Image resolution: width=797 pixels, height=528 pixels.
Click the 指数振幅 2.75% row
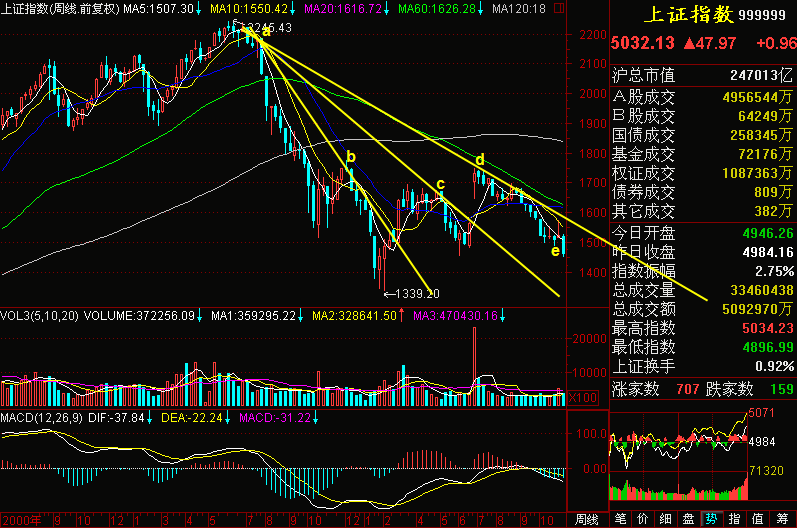point(702,271)
